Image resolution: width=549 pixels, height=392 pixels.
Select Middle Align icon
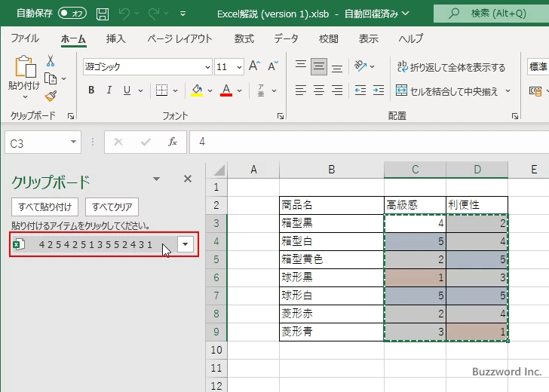tap(318, 66)
